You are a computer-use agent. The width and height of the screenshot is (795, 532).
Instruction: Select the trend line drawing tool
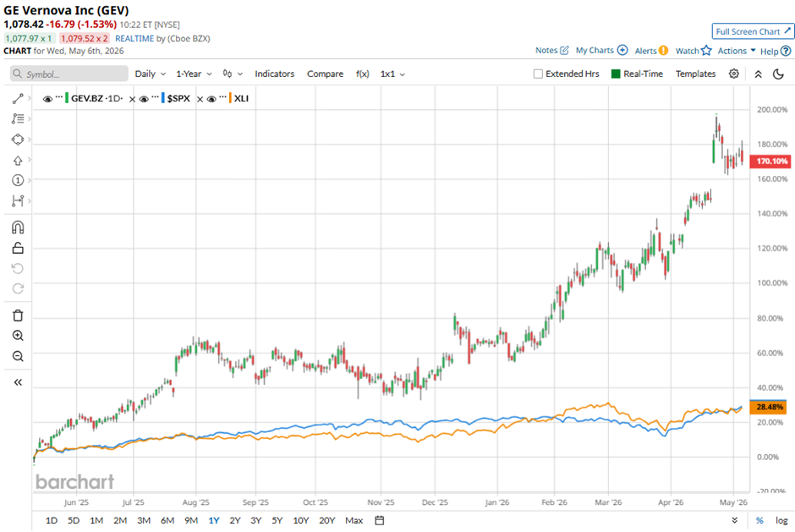[x=18, y=99]
